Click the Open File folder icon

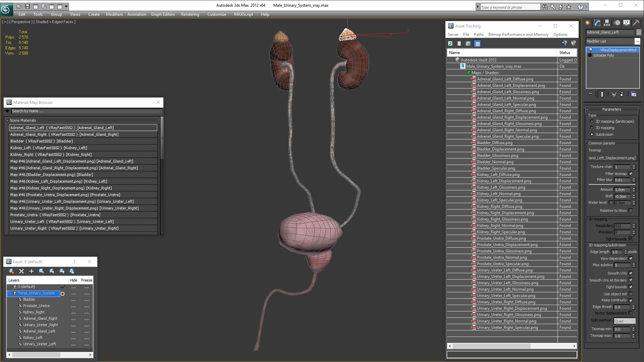(19, 6)
